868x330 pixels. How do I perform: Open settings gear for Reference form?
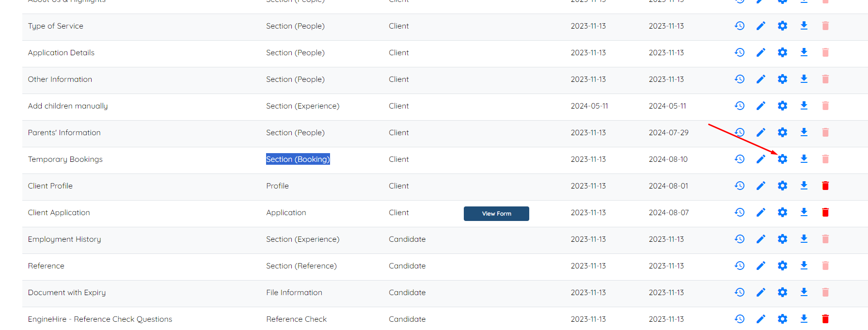[782, 266]
